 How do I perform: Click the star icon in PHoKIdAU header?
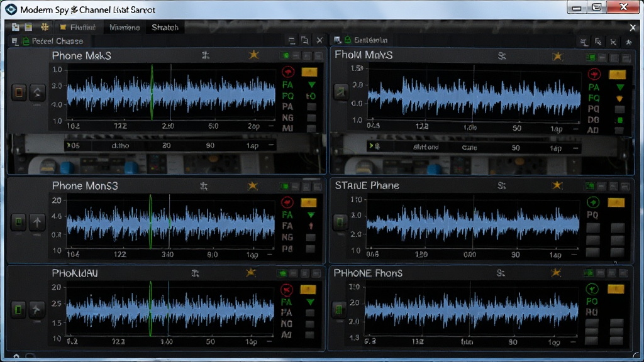[x=250, y=273]
